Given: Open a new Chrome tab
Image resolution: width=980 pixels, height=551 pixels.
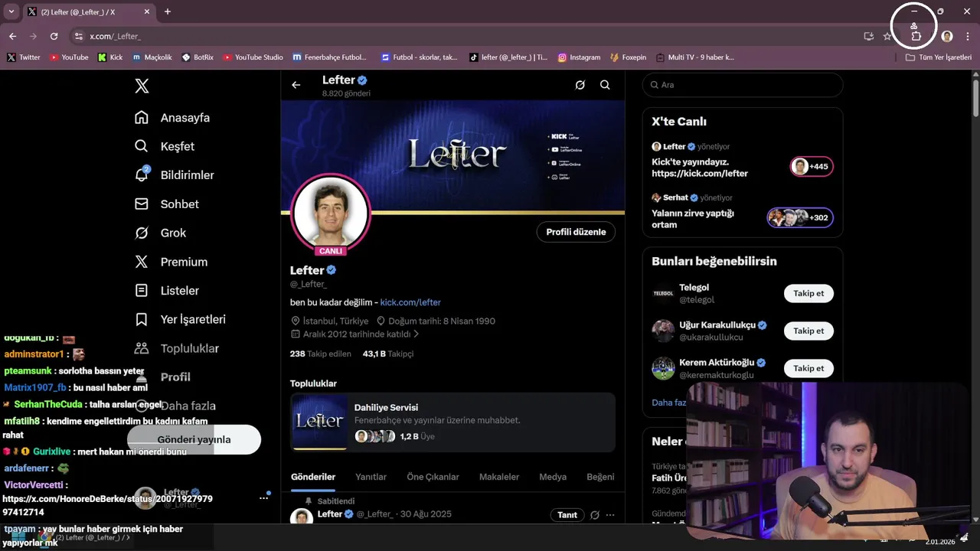Looking at the screenshot, I should [x=168, y=11].
